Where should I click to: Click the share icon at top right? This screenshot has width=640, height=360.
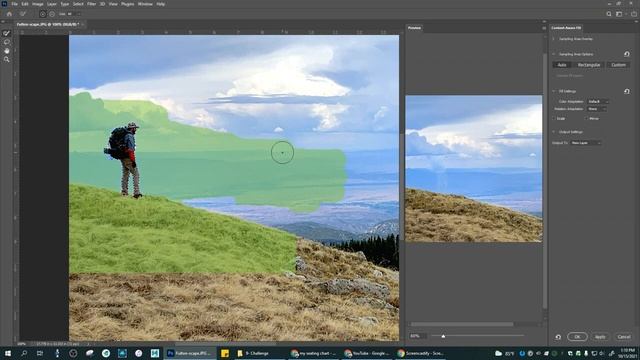634,14
